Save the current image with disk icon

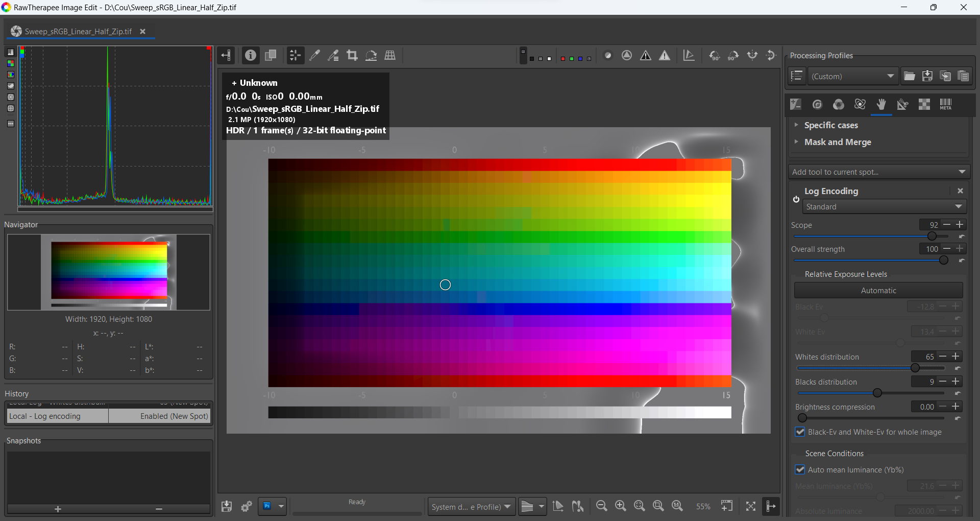click(x=227, y=506)
